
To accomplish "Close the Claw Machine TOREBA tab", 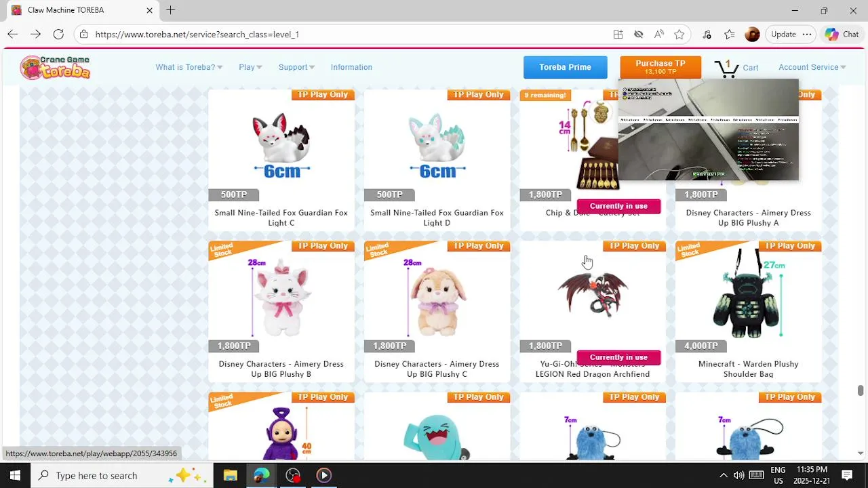I will 149,10.
